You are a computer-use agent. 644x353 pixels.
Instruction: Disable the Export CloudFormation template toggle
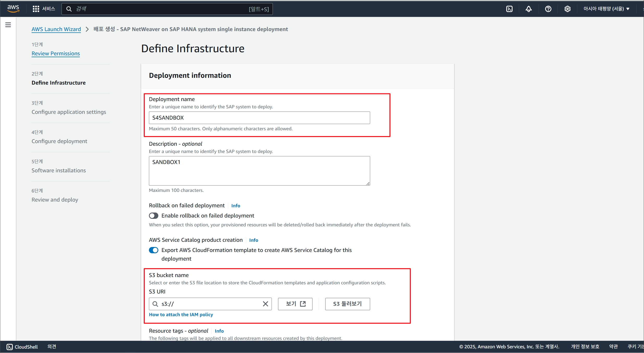tap(154, 250)
